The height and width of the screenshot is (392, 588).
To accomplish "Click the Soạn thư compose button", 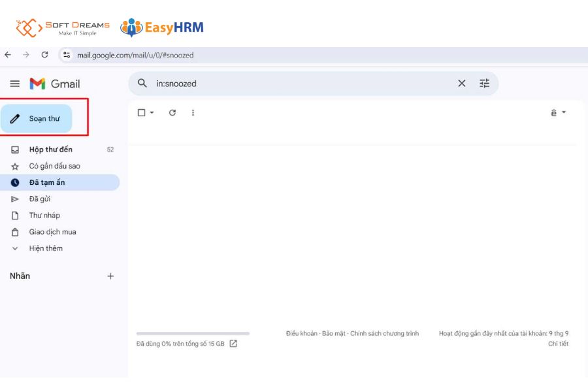I will click(37, 119).
